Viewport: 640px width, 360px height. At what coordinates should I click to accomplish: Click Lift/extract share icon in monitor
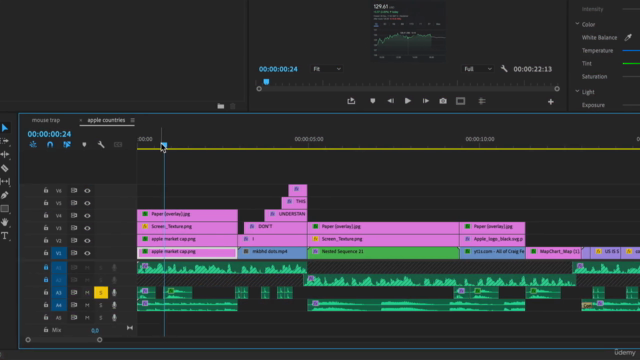pos(351,101)
